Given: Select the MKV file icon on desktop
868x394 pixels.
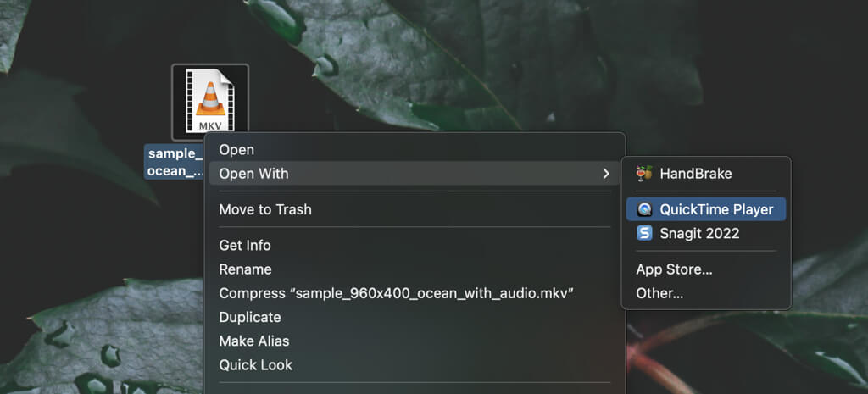Looking at the screenshot, I should click(x=210, y=102).
